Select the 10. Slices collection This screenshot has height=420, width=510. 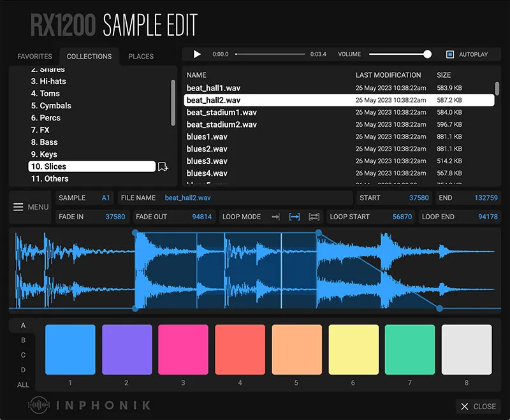(x=92, y=166)
